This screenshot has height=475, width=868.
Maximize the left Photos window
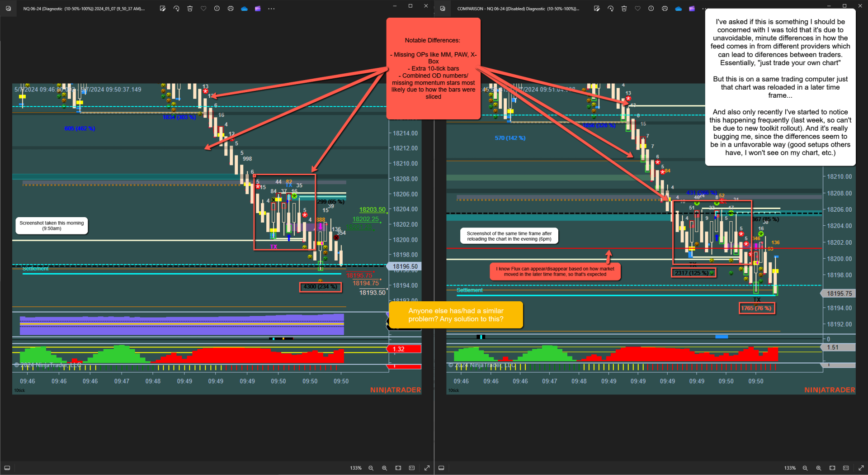[410, 6]
